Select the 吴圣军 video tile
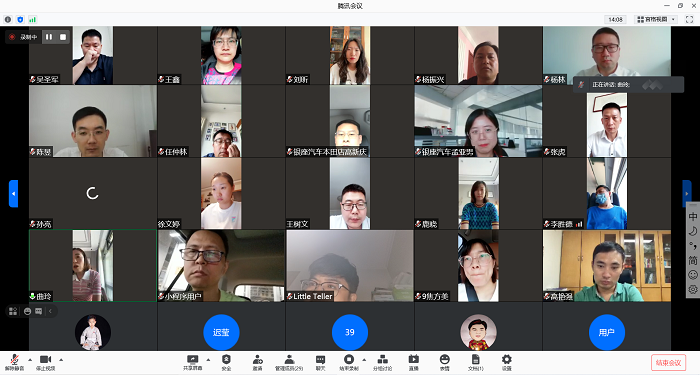The image size is (700, 375). 93,55
